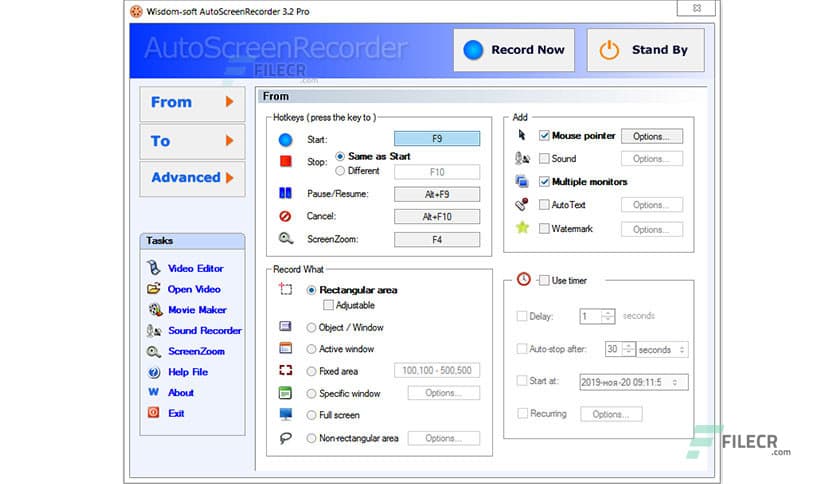Click the Cancel Alt+F10 hotkey field
The width and height of the screenshot is (836, 484).
(437, 216)
